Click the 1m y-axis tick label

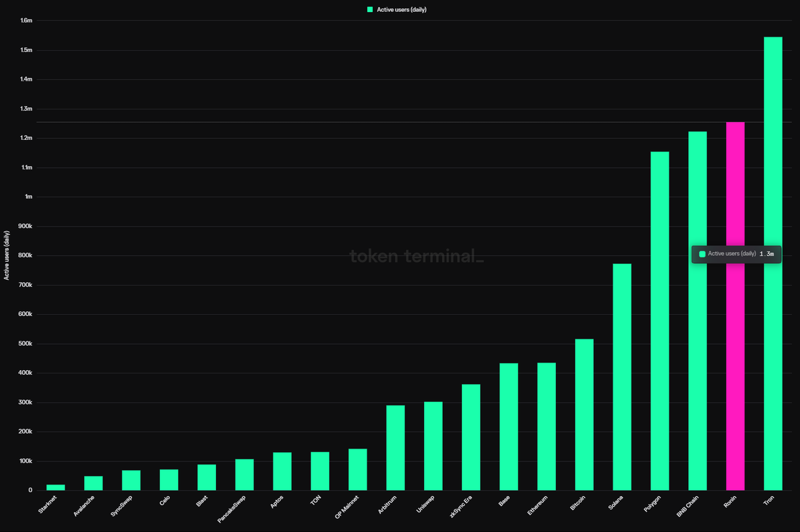tap(29, 197)
